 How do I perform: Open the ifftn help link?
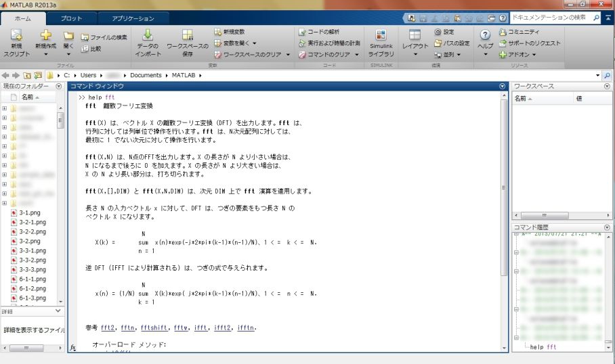click(246, 327)
